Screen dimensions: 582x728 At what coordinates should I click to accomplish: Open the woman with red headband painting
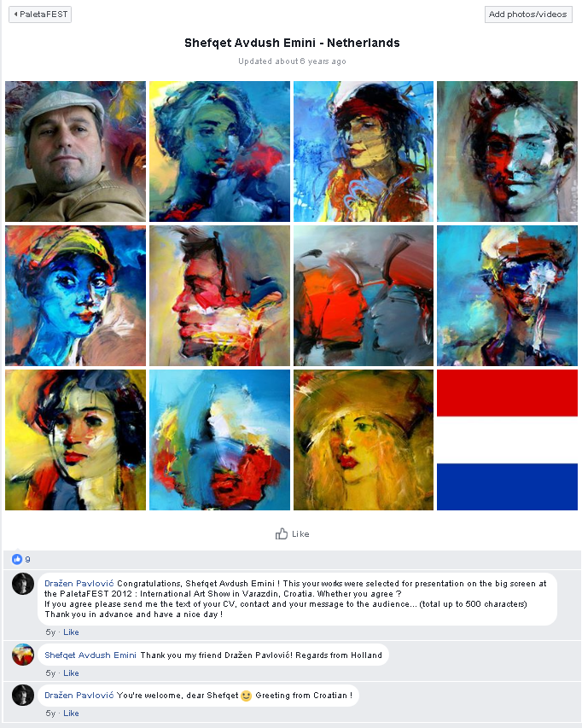364,151
